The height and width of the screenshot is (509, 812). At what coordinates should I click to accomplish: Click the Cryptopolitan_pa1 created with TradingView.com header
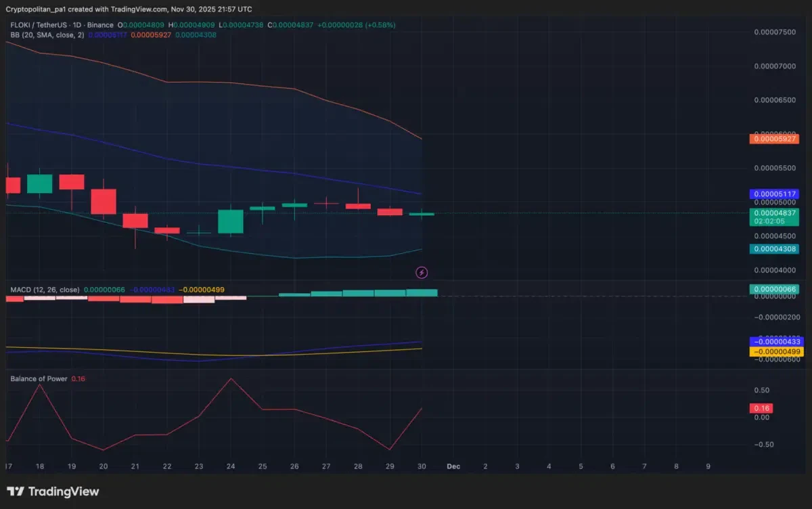(x=129, y=9)
